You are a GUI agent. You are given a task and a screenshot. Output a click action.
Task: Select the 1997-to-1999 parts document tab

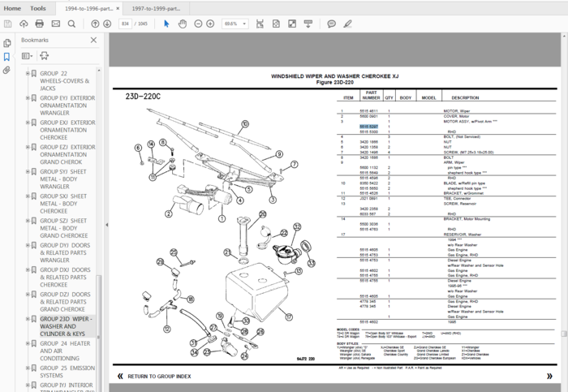[156, 8]
